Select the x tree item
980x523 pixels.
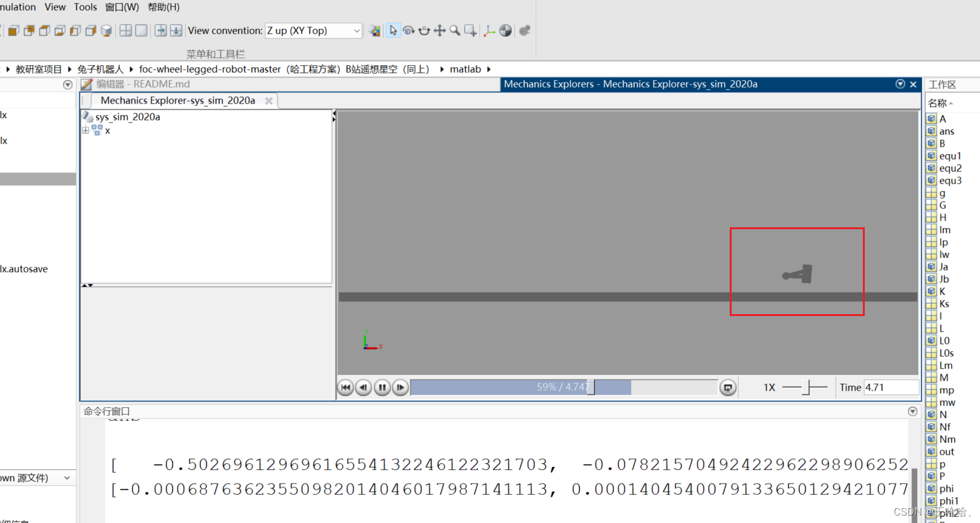(x=107, y=131)
